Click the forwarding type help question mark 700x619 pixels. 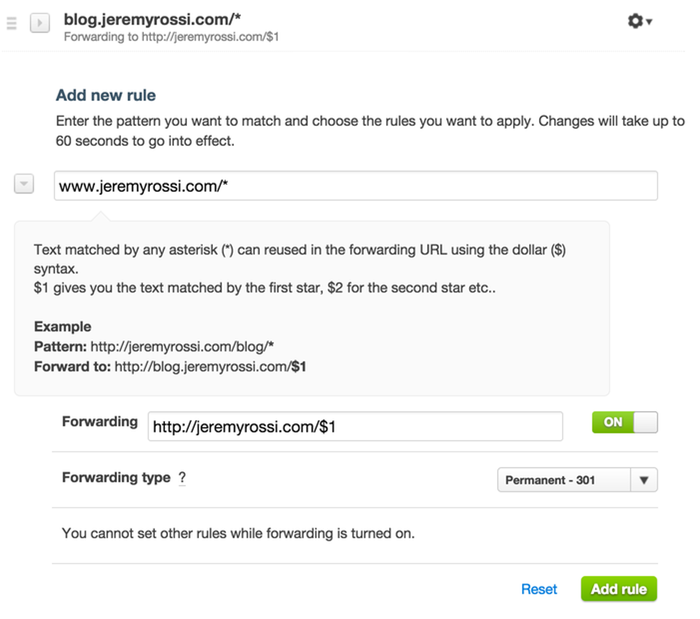tap(182, 478)
